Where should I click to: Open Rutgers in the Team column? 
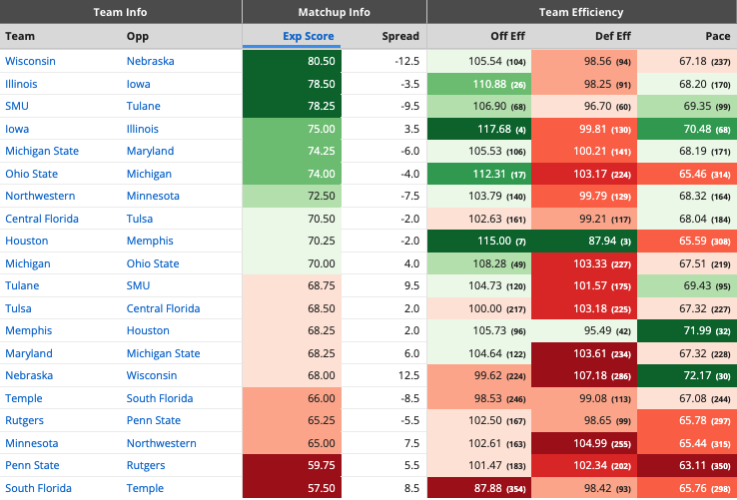tap(24, 421)
